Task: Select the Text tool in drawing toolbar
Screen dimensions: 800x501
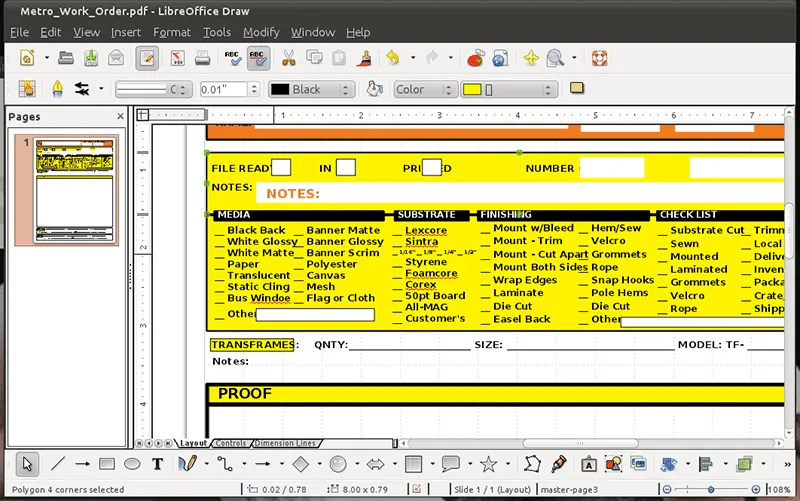Action: point(157,464)
